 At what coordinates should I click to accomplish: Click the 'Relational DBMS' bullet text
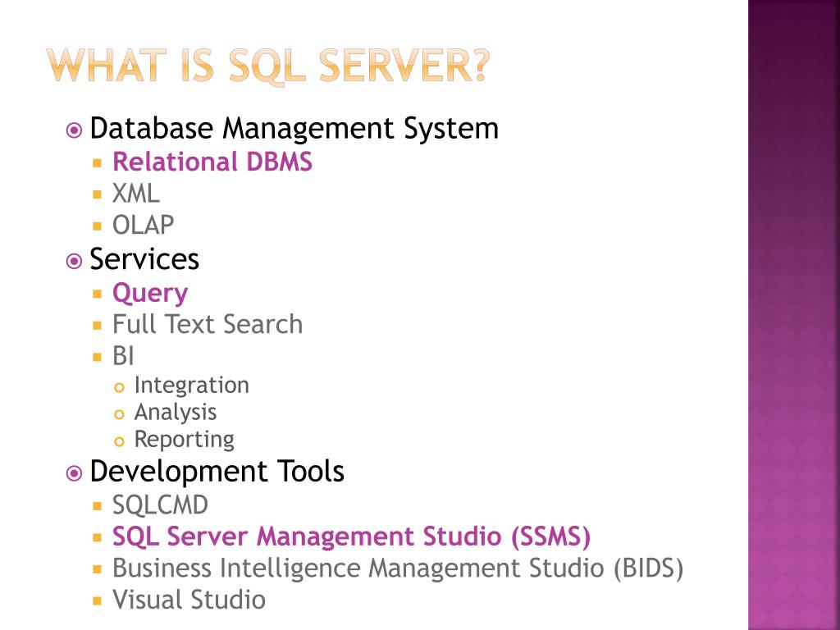click(212, 162)
